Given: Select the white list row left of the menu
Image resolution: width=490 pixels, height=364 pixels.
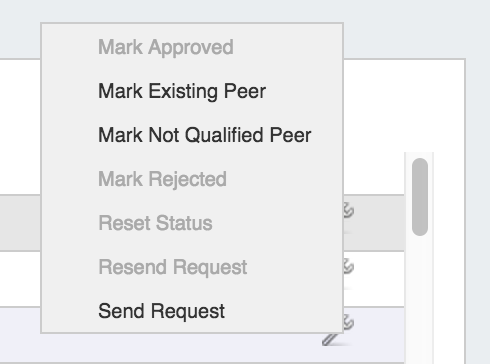Looking at the screenshot, I should pos(20,279).
